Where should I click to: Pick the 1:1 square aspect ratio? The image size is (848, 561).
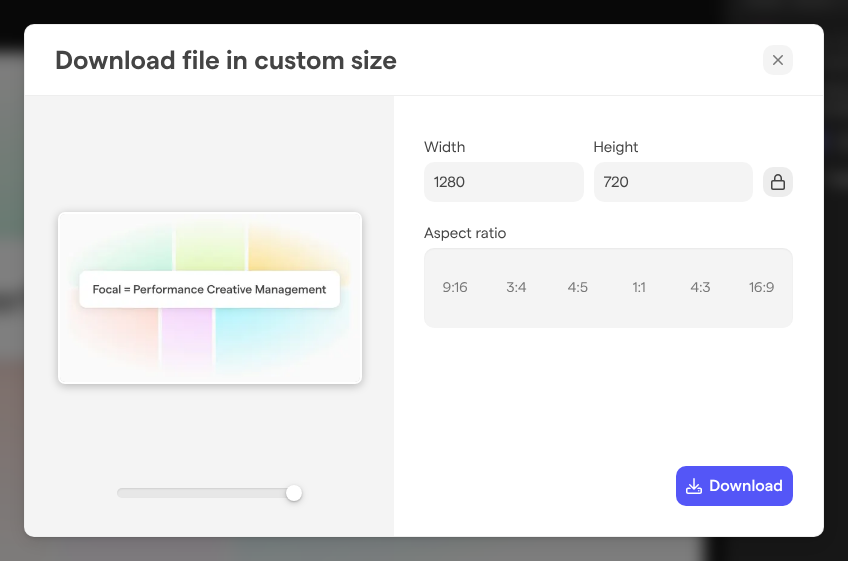coord(639,287)
